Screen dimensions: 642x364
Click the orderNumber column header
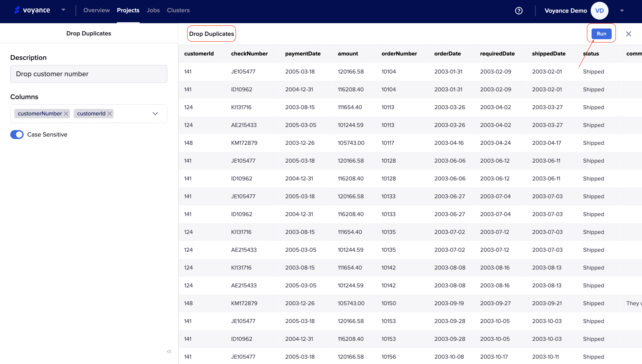pos(399,53)
